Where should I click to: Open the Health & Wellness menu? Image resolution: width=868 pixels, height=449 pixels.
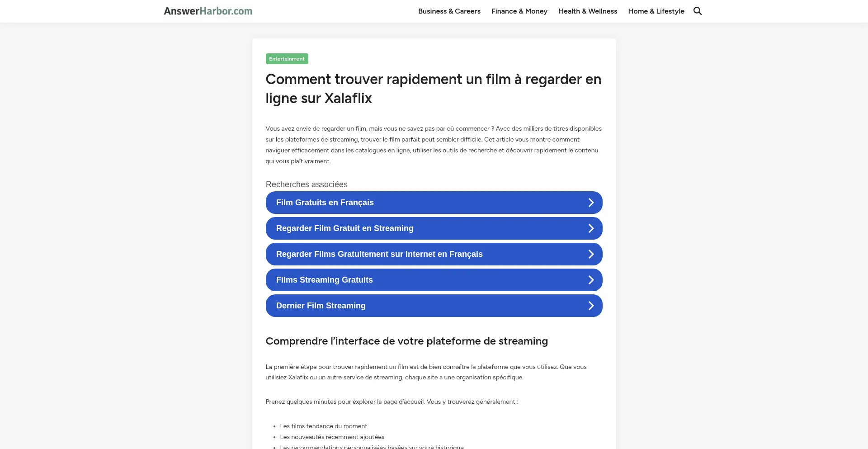point(587,11)
